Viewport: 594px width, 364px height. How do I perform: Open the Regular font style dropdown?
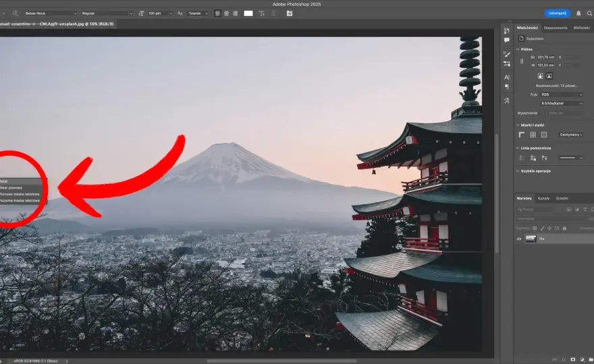[107, 13]
